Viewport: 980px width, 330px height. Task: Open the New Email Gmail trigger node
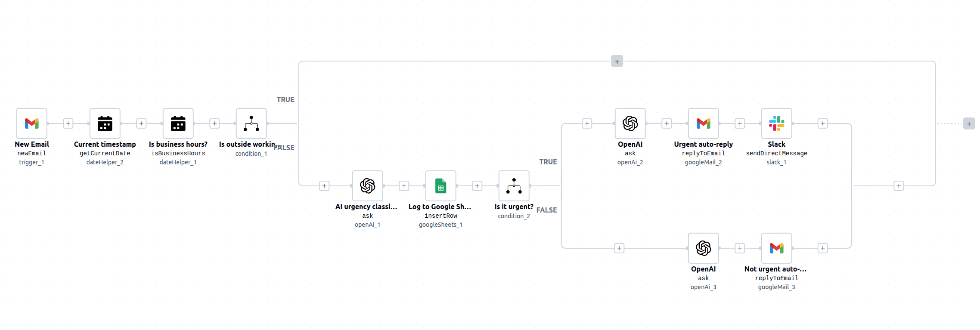(x=31, y=123)
